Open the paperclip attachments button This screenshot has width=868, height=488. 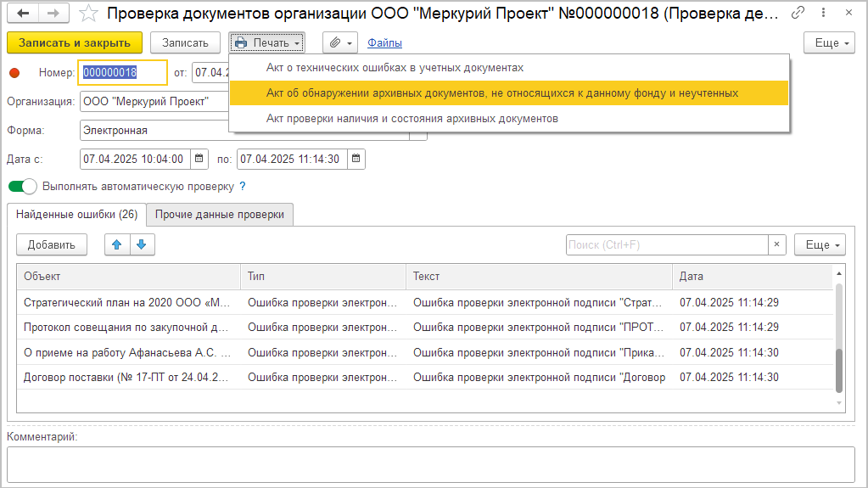pos(339,42)
